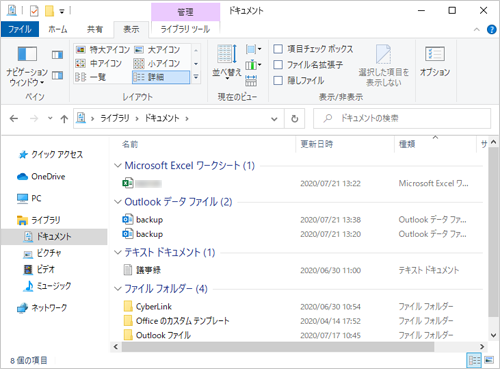Select 一覧 list layout
500x369 pixels.
91,77
